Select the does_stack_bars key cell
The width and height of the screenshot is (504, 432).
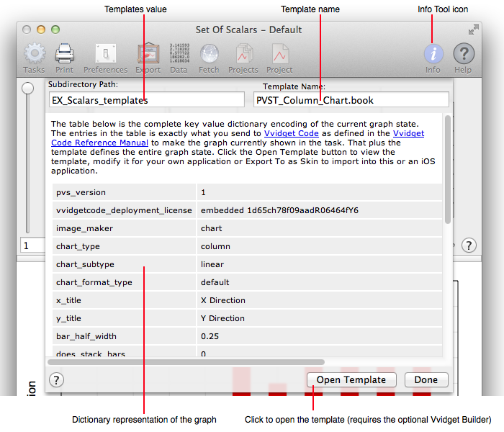coord(124,351)
